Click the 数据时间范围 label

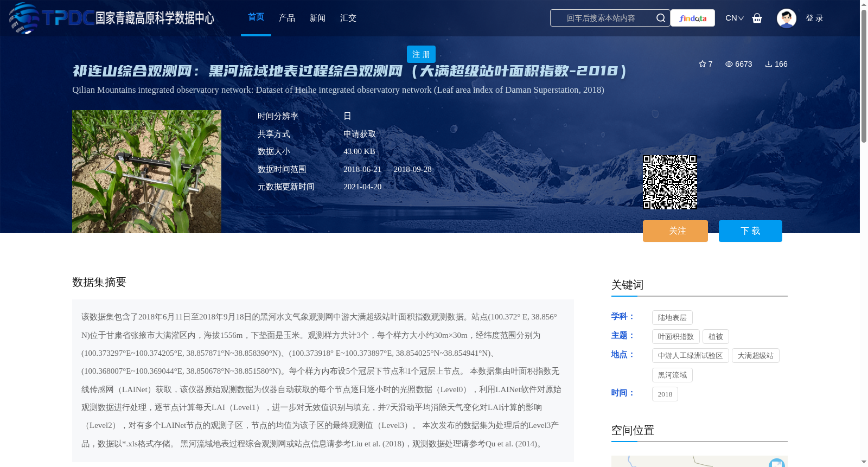pyautogui.click(x=282, y=169)
